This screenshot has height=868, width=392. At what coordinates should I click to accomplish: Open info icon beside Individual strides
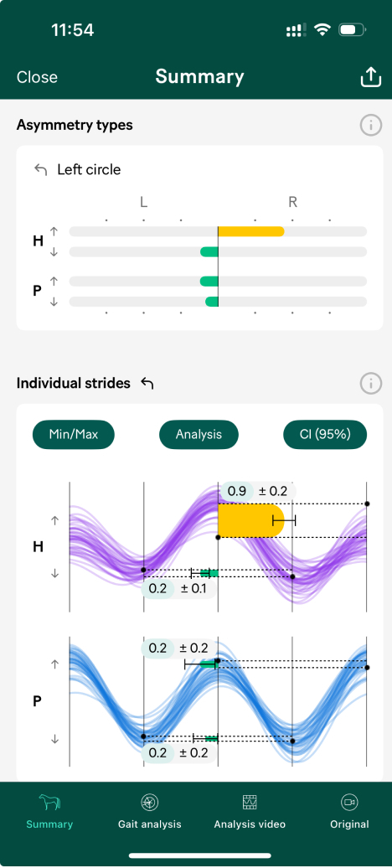click(371, 383)
